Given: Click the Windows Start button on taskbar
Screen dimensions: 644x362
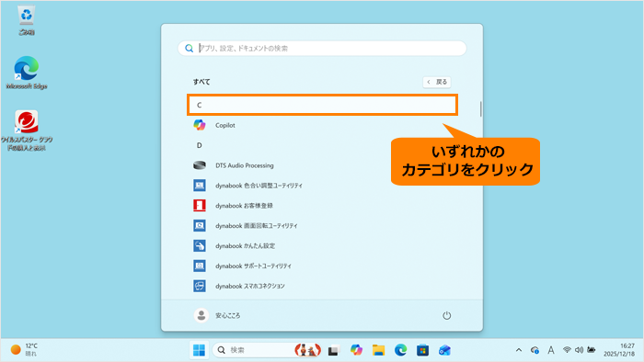Looking at the screenshot, I should [200, 350].
